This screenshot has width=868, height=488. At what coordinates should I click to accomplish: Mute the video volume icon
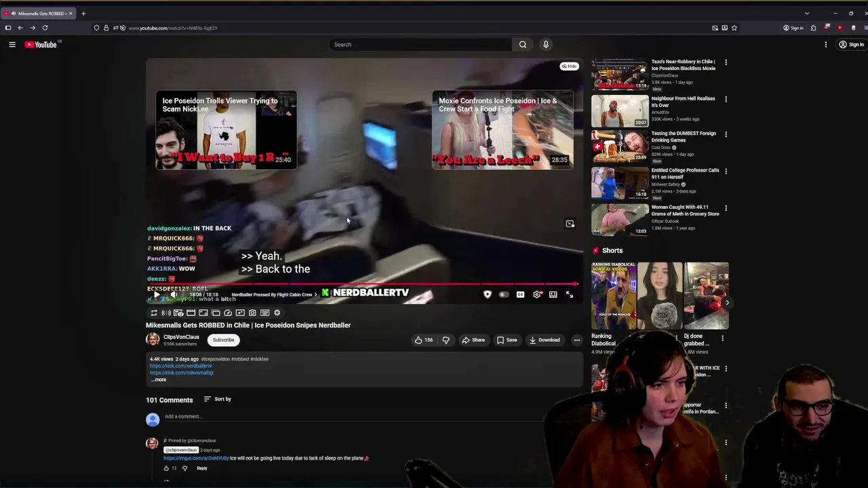(174, 295)
